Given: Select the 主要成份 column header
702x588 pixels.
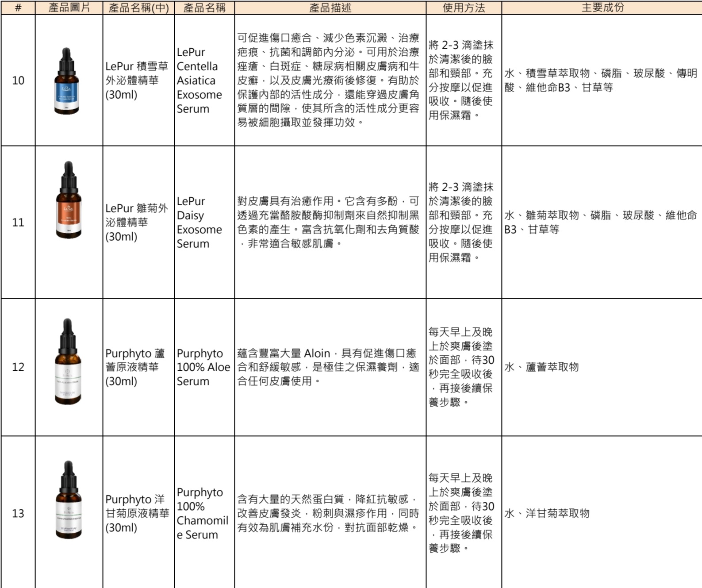Looking at the screenshot, I should [x=602, y=8].
